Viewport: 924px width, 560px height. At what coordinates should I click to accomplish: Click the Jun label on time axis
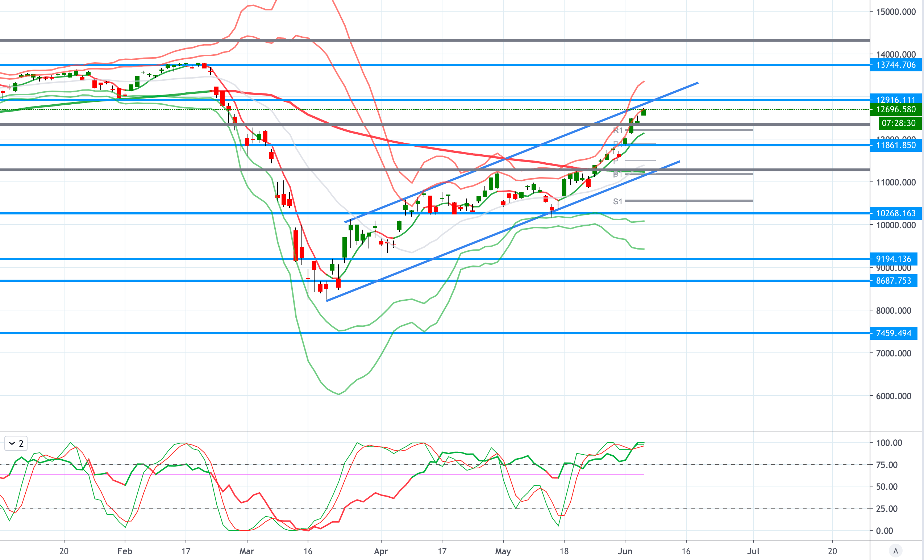coord(625,551)
